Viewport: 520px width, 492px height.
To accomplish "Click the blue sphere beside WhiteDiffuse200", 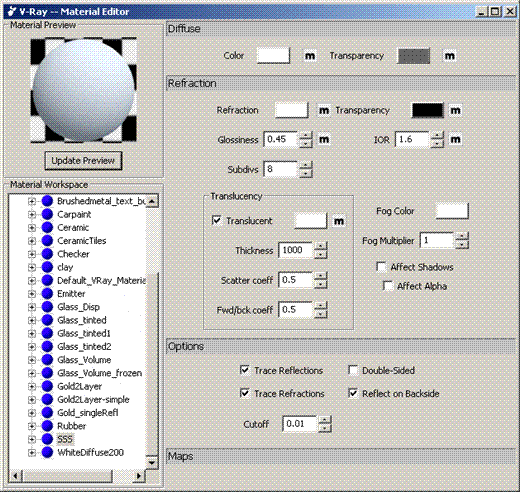I will pyautogui.click(x=47, y=452).
